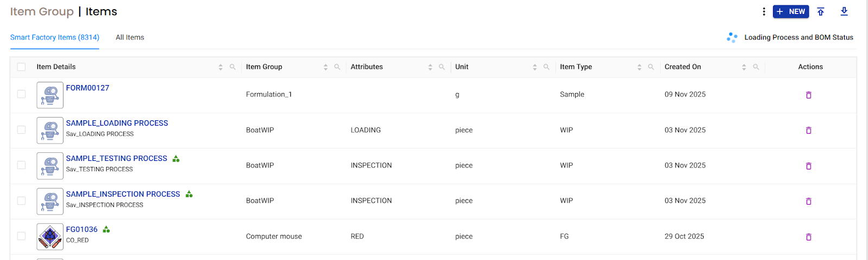Sort the Unit column using arrows

click(534, 67)
